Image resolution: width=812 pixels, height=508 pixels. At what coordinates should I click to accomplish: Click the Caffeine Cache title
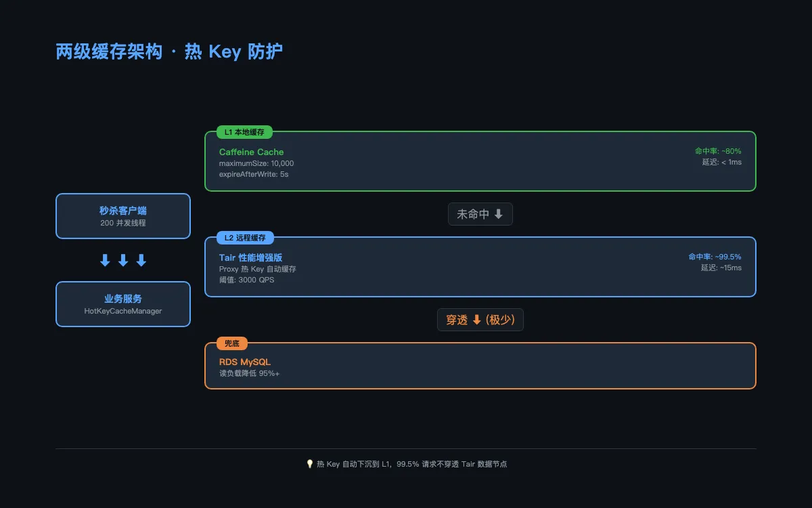(x=252, y=152)
